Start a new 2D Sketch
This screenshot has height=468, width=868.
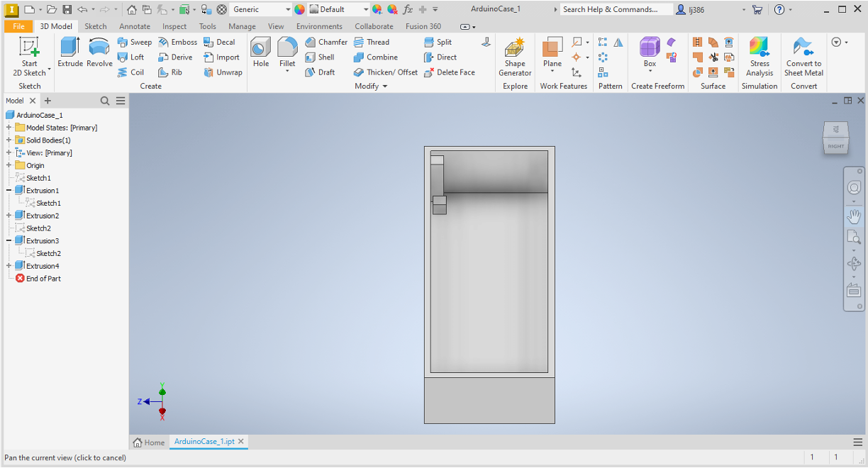pos(29,57)
